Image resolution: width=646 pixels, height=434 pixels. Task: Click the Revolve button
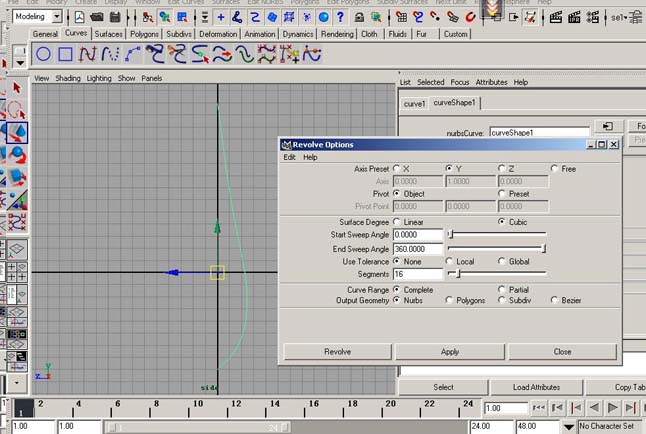click(337, 352)
